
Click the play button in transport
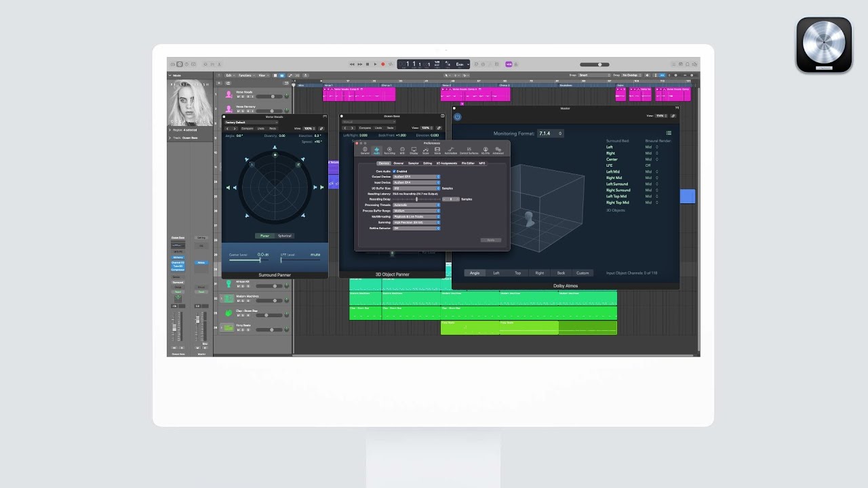point(375,64)
